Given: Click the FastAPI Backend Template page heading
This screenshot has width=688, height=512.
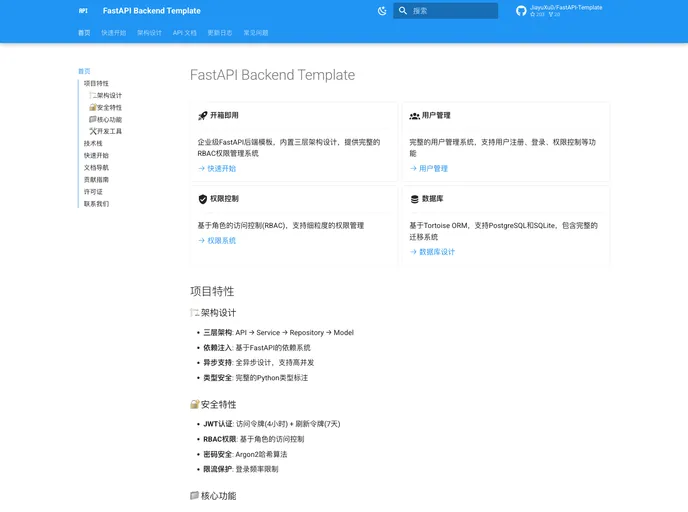Looking at the screenshot, I should tap(272, 75).
